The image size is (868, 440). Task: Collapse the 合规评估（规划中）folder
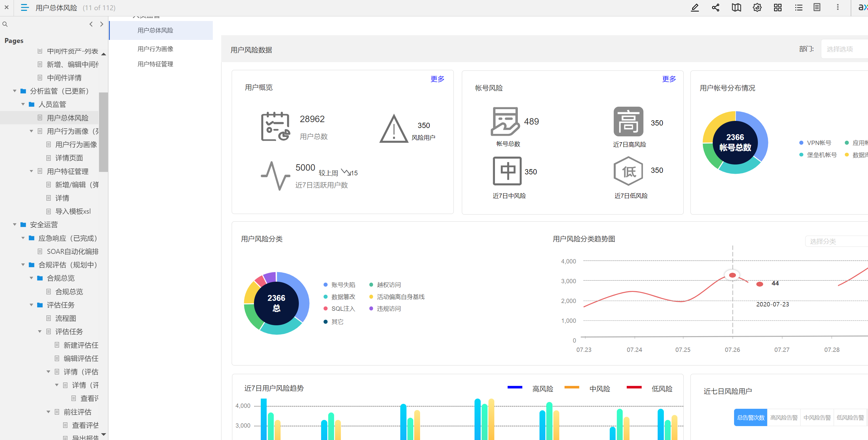(23, 264)
